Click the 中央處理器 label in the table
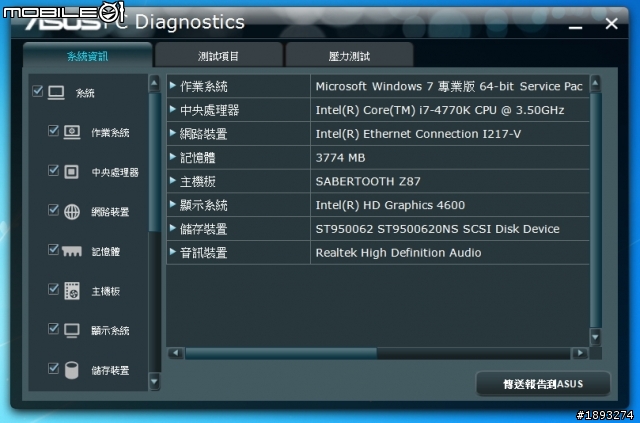The width and height of the screenshot is (640, 423). (x=209, y=110)
